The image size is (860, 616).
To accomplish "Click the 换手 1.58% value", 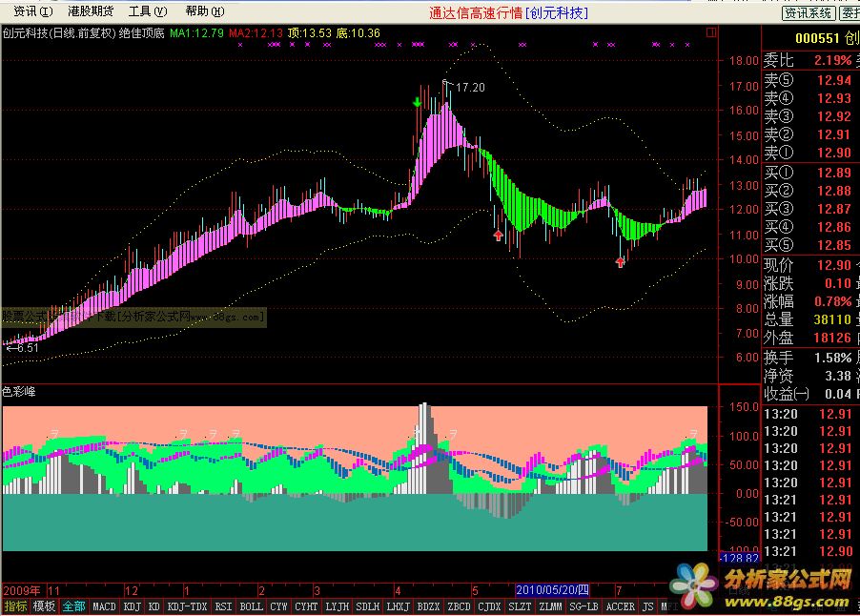I will [832, 359].
